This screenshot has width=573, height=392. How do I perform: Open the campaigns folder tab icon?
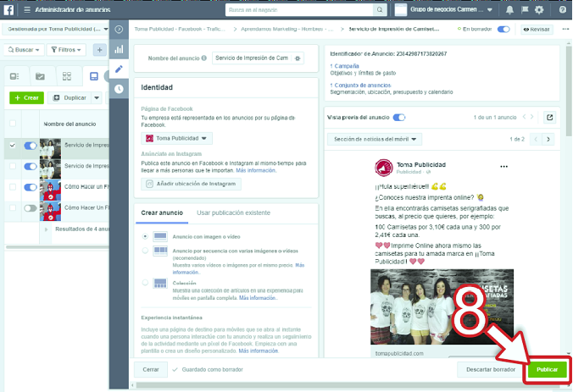[x=40, y=76]
